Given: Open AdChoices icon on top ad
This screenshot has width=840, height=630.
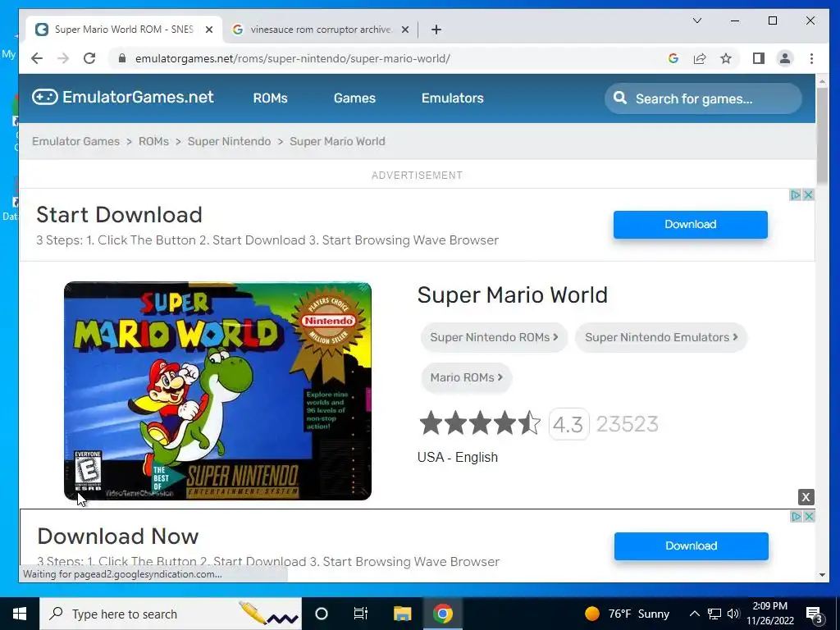Looking at the screenshot, I should point(796,195).
